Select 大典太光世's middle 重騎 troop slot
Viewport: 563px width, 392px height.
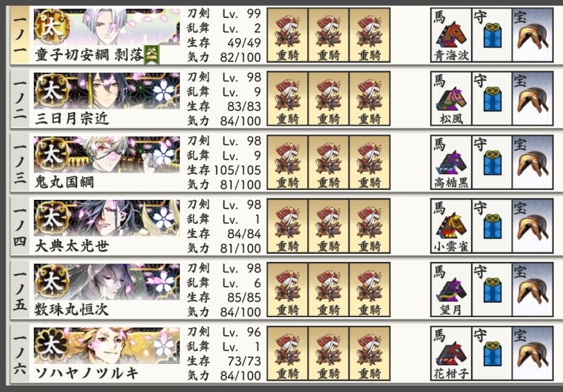point(329,226)
